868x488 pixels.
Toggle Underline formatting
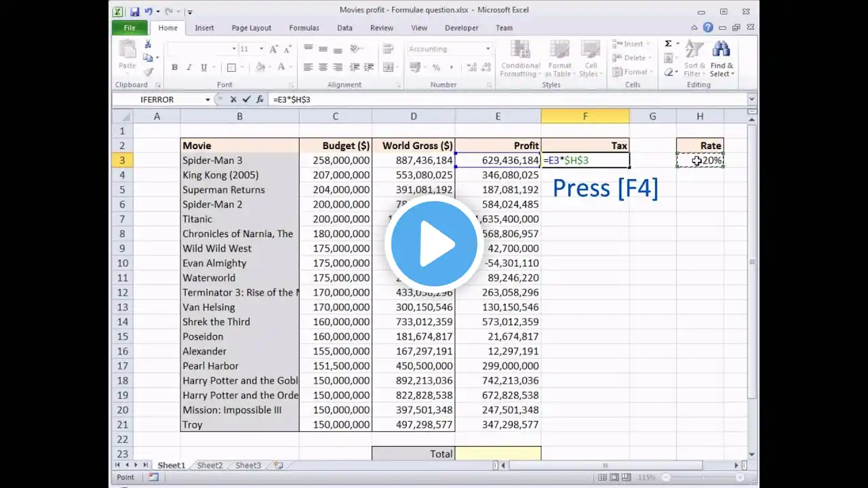point(203,67)
